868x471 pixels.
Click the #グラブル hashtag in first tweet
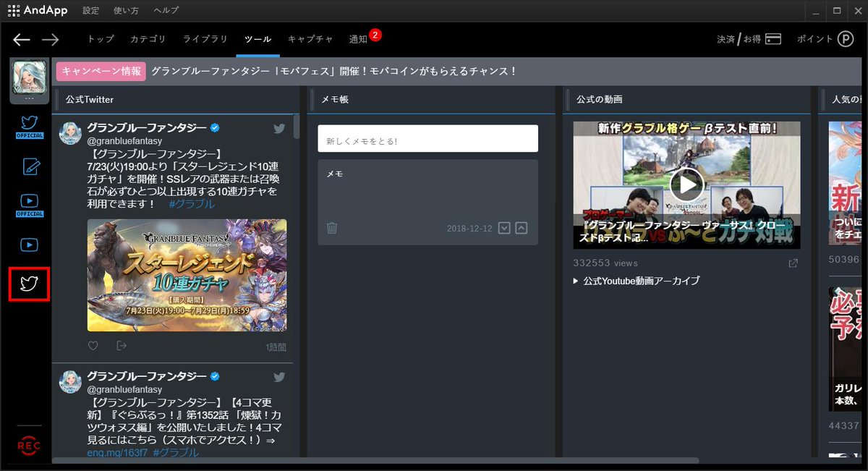(x=192, y=204)
